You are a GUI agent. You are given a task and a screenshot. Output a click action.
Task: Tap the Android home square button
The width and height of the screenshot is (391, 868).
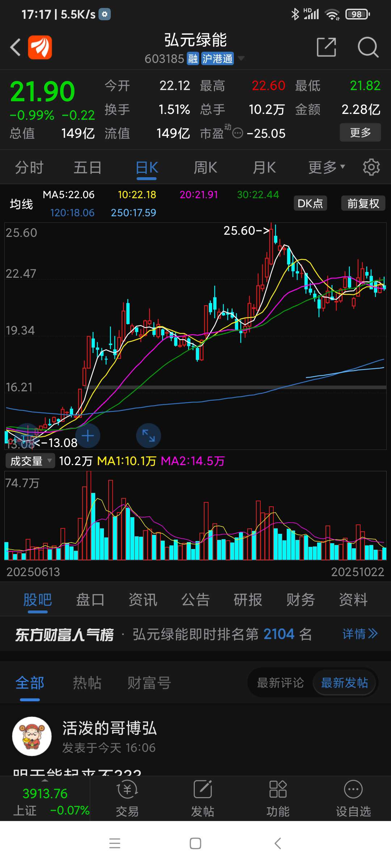[x=195, y=843]
